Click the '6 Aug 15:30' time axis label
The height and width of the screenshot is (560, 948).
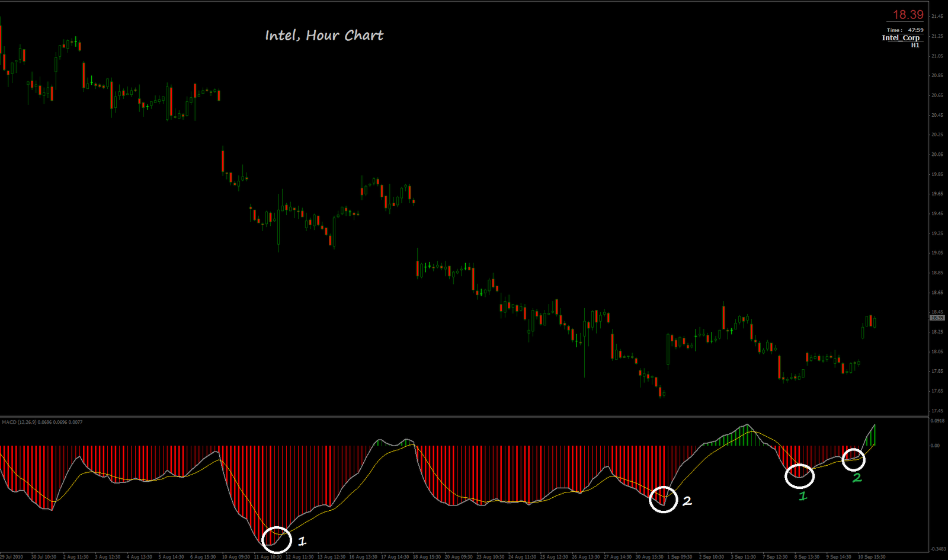(203, 557)
